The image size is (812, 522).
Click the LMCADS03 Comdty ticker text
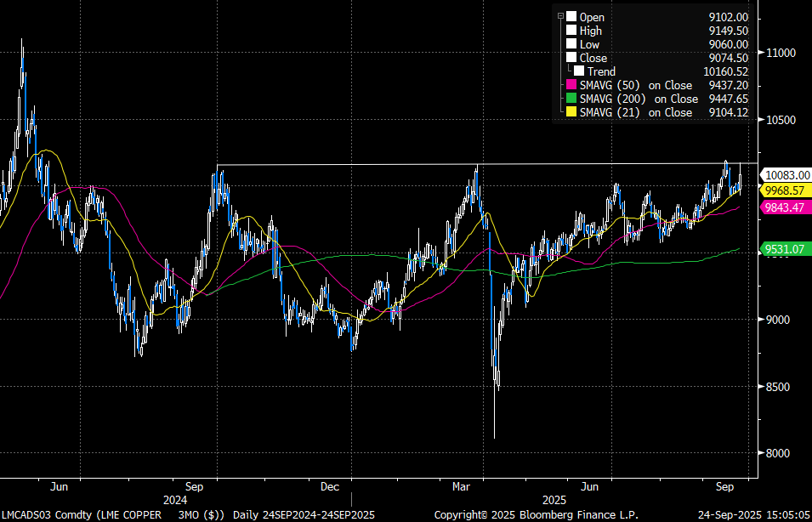pyautogui.click(x=46, y=515)
